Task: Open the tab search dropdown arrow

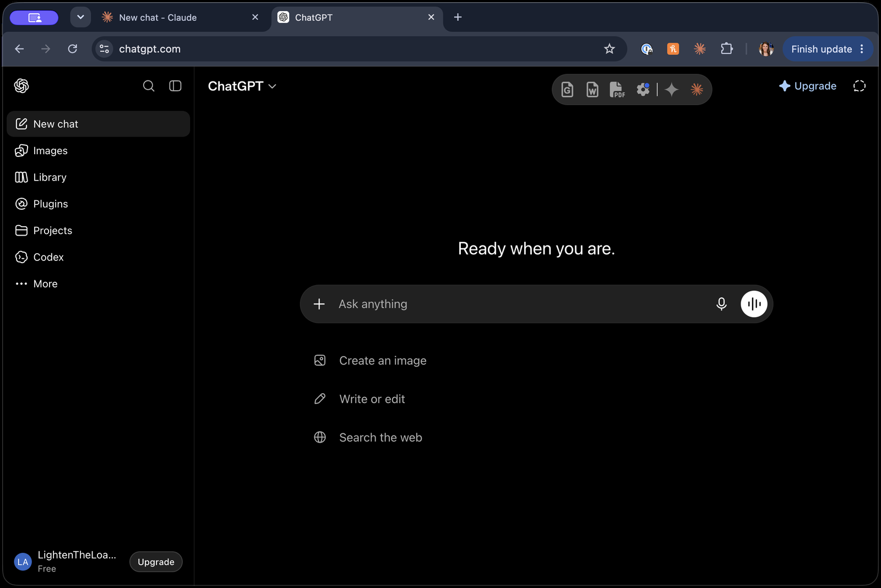Action: pos(80,17)
